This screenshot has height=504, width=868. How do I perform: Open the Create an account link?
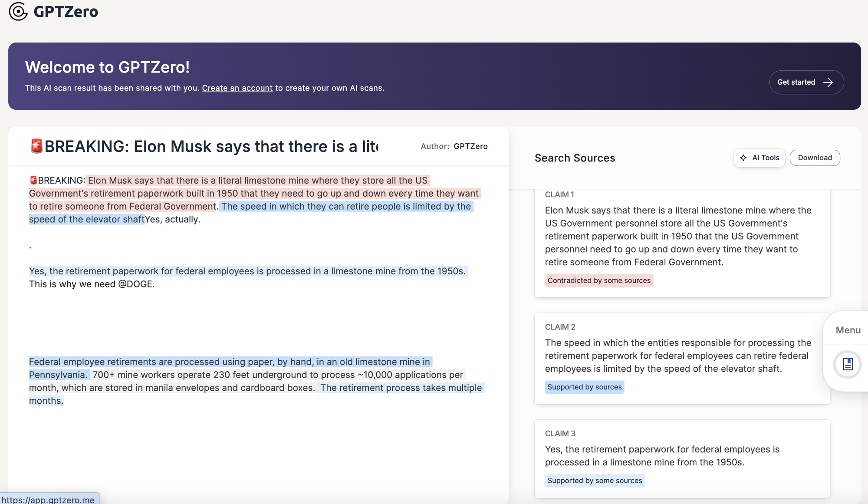(237, 88)
